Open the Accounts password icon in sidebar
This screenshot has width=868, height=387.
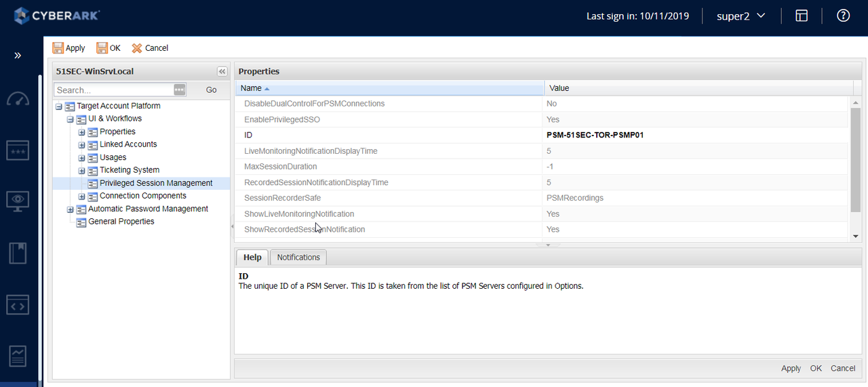tap(18, 150)
